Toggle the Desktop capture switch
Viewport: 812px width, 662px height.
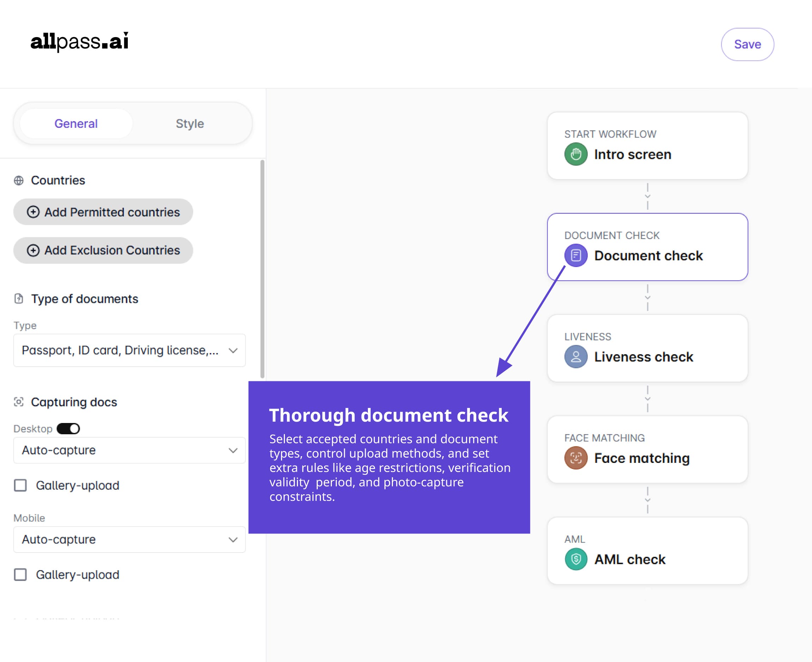point(68,429)
